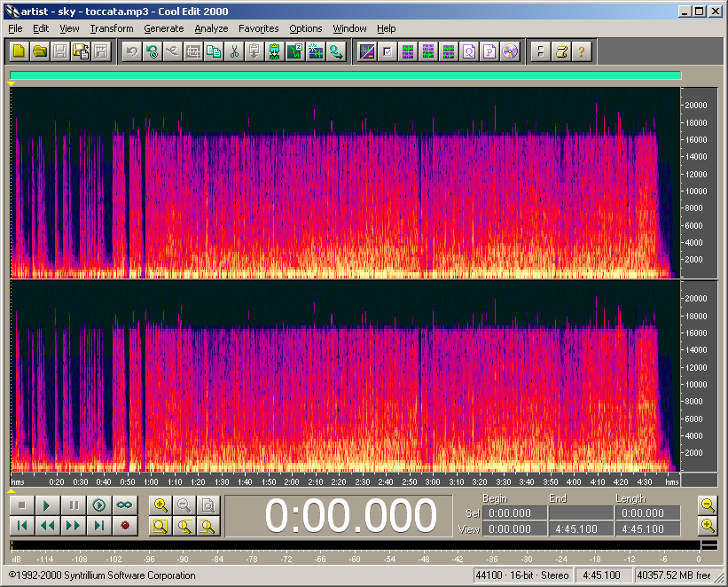The image size is (728, 587).
Task: Click the CD disc toolbar icon
Action: [509, 51]
